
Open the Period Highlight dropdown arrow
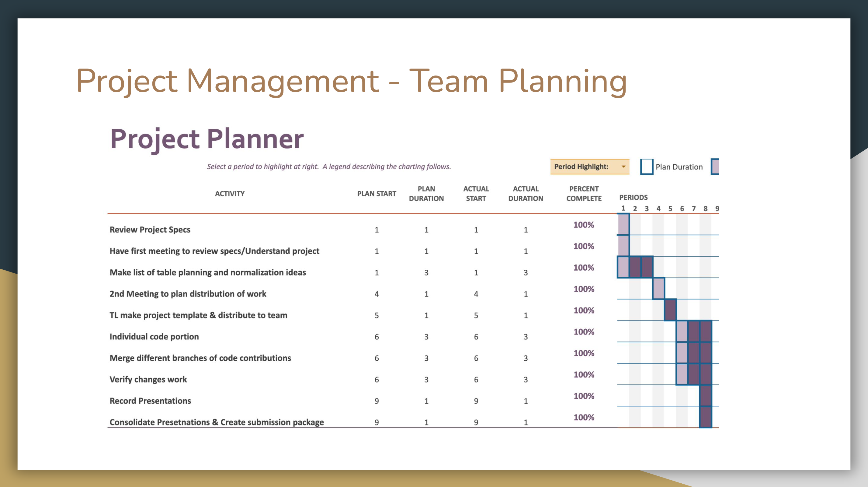click(x=623, y=166)
